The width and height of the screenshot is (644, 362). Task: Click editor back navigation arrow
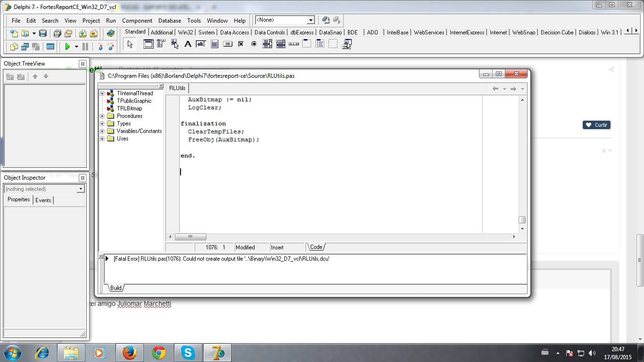[x=495, y=89]
